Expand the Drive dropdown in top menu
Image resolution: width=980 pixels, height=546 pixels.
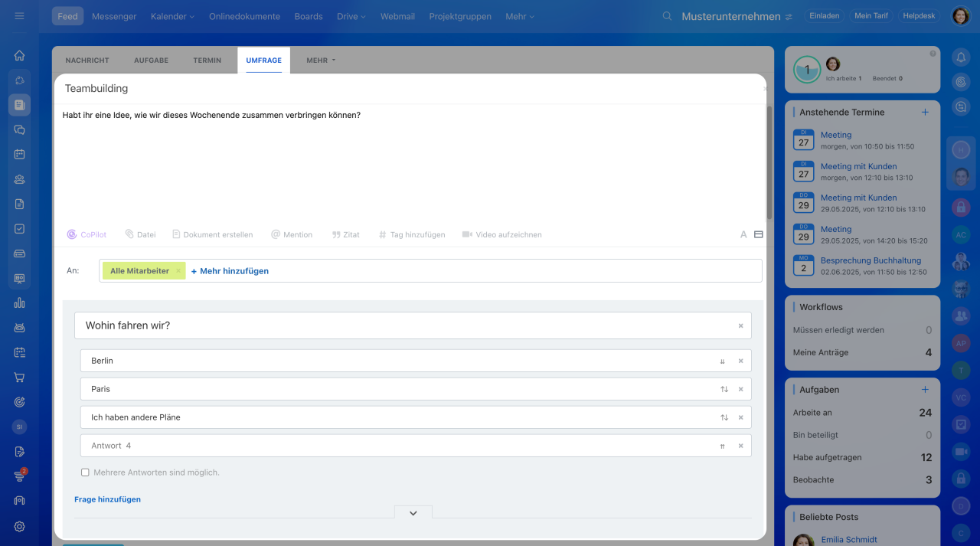point(351,16)
